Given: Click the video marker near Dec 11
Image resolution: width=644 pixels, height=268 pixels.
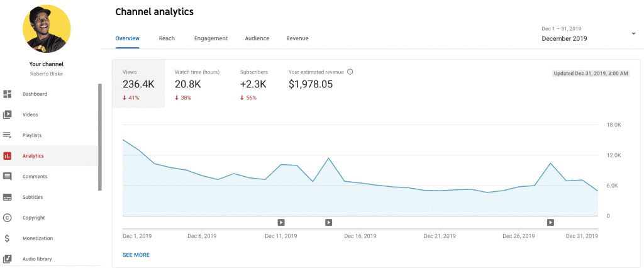Looking at the screenshot, I should (x=281, y=222).
